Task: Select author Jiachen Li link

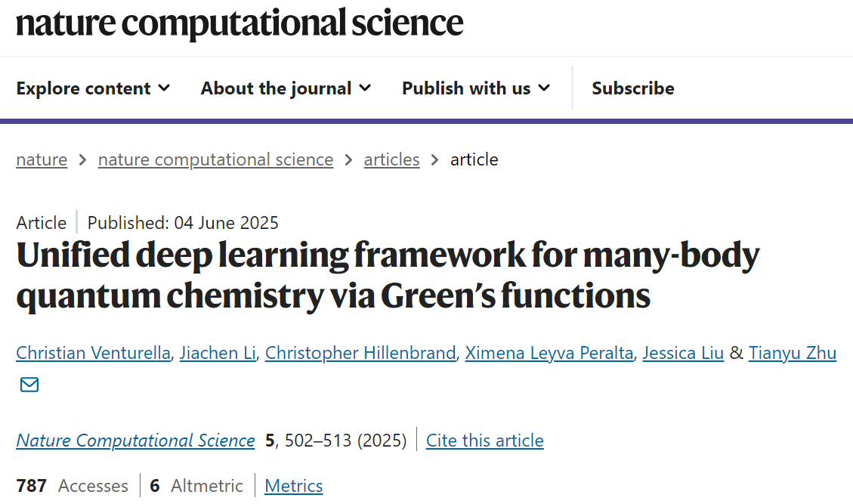Action: 218,353
